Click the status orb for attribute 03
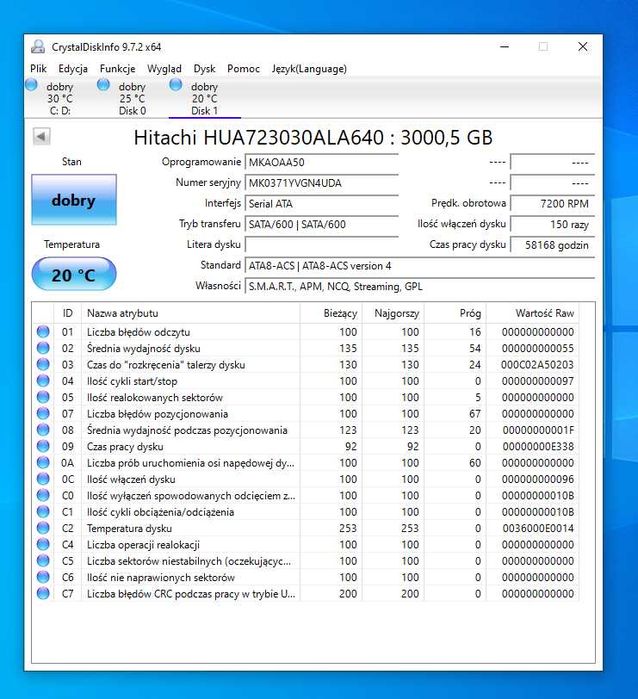The height and width of the screenshot is (699, 638). 43,364
